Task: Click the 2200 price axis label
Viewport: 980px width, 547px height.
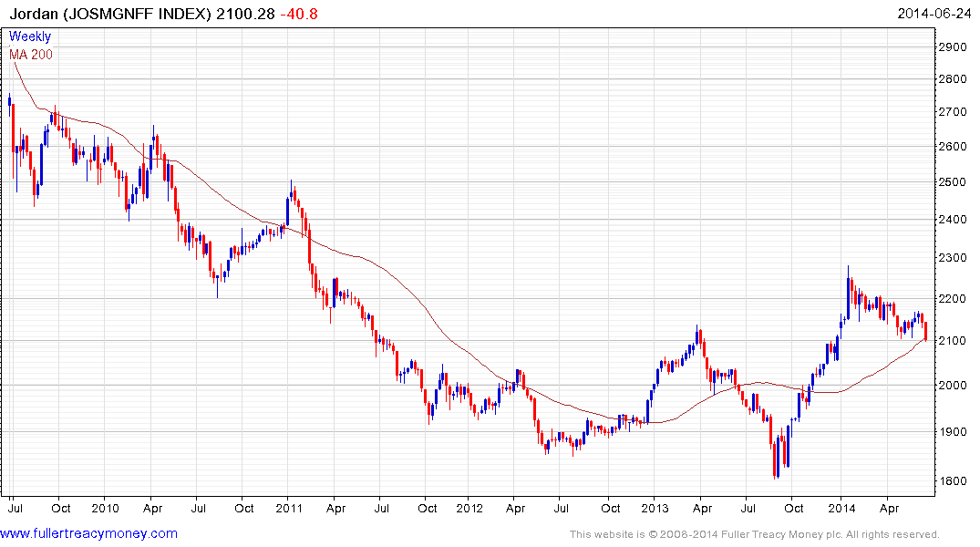Action: coord(953,299)
